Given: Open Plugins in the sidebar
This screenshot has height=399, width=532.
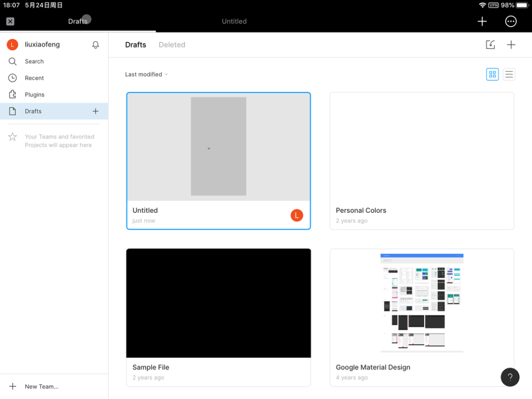Looking at the screenshot, I should [x=34, y=95].
